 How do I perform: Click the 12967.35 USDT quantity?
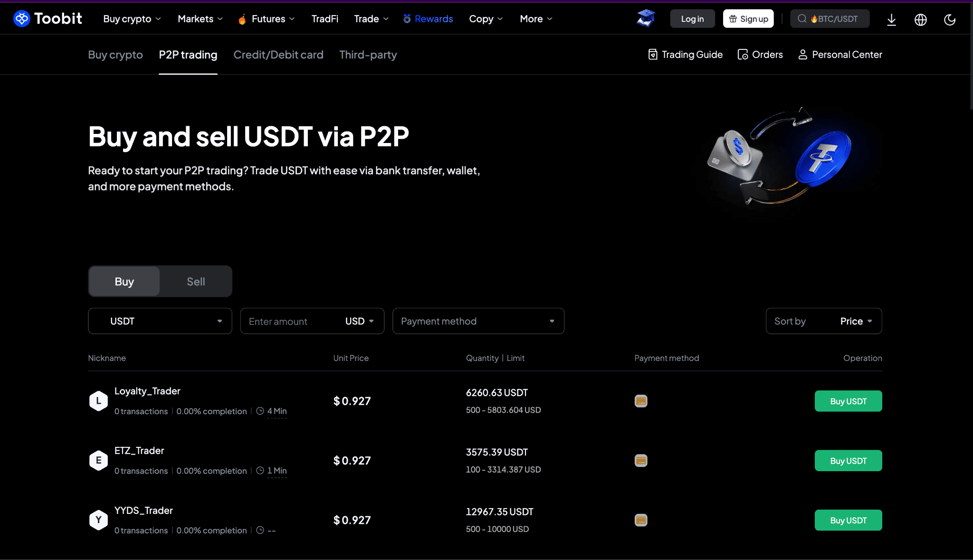[x=500, y=512]
